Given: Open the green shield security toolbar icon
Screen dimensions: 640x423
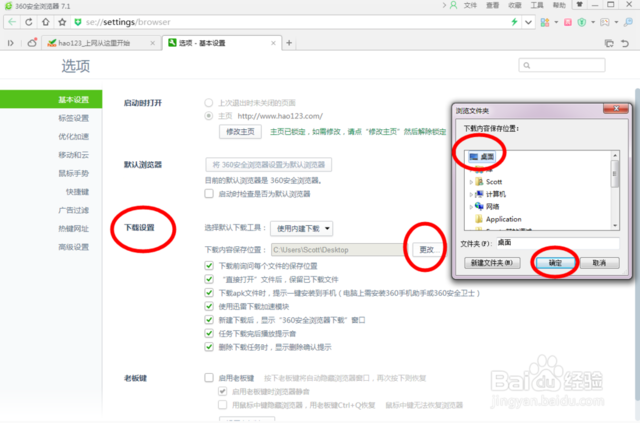Looking at the screenshot, I should (x=582, y=22).
